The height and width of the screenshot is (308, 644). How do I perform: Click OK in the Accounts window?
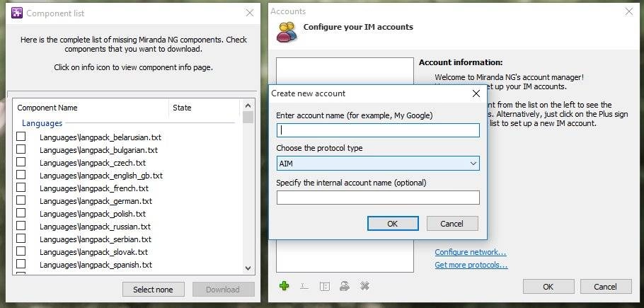548,287
